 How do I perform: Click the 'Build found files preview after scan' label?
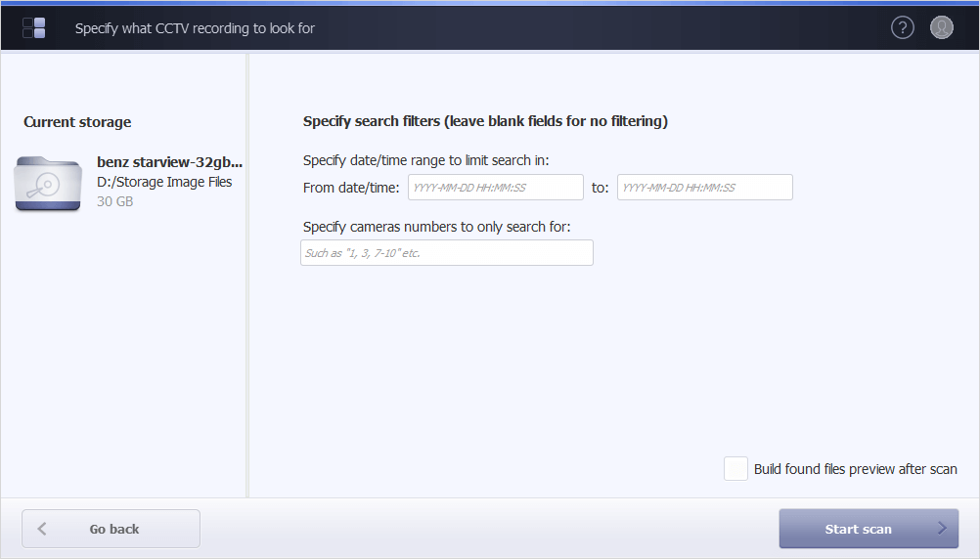pyautogui.click(x=855, y=469)
